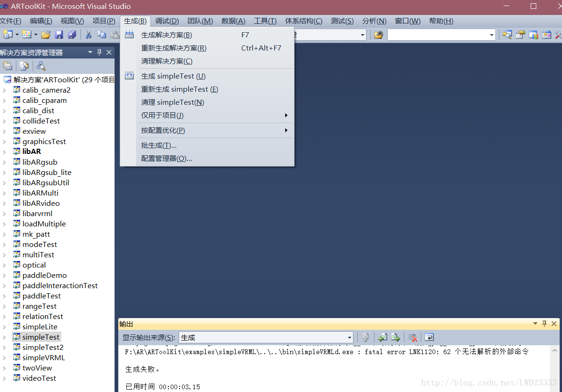Viewport: 562px width, 392px height.
Task: Click the Save All toolbar icon
Action: click(x=72, y=35)
